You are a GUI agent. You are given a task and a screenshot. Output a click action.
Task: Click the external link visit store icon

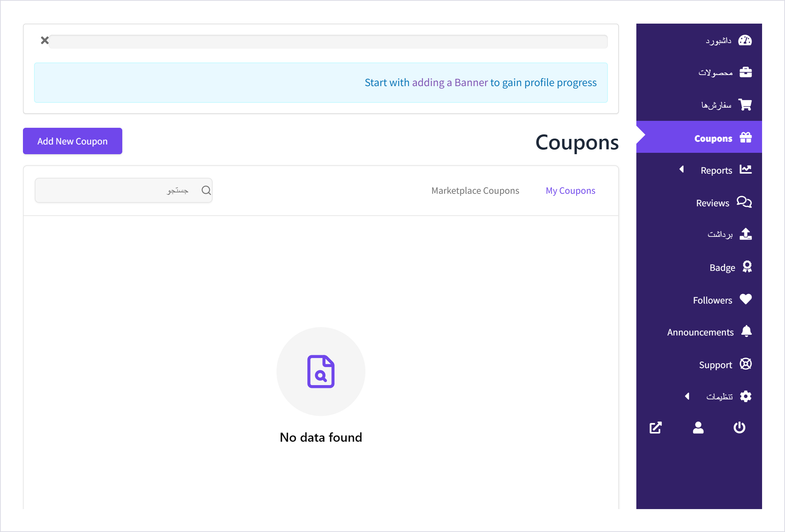tap(656, 427)
